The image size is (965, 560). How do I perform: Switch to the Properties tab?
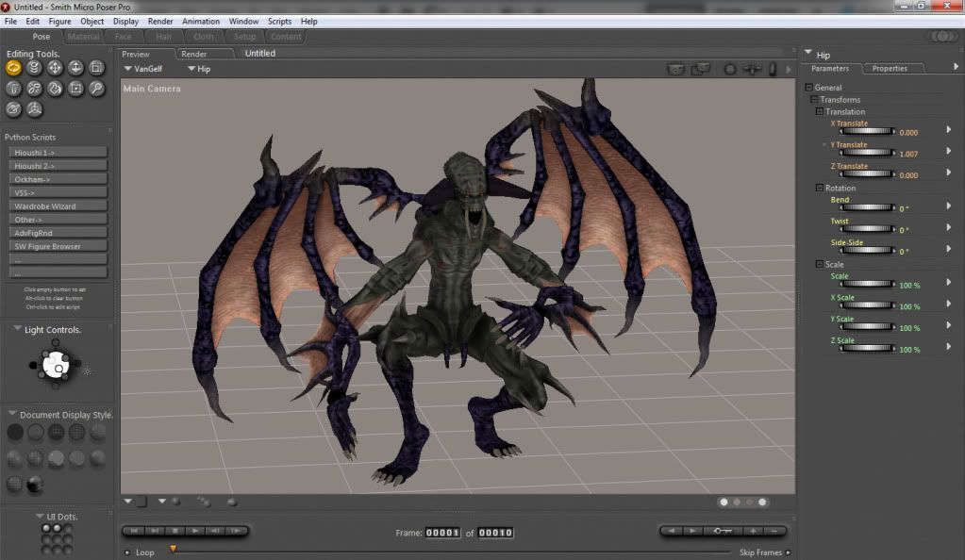(889, 69)
